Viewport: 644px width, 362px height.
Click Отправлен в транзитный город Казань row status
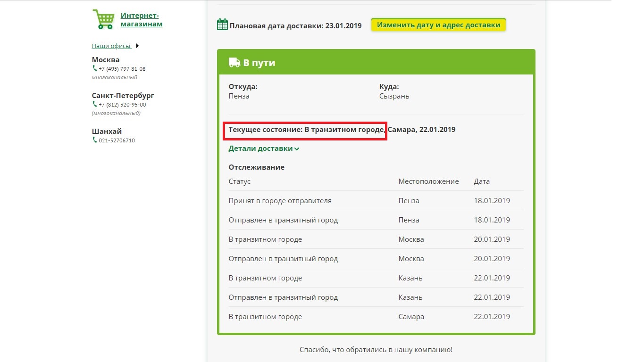pos(283,297)
